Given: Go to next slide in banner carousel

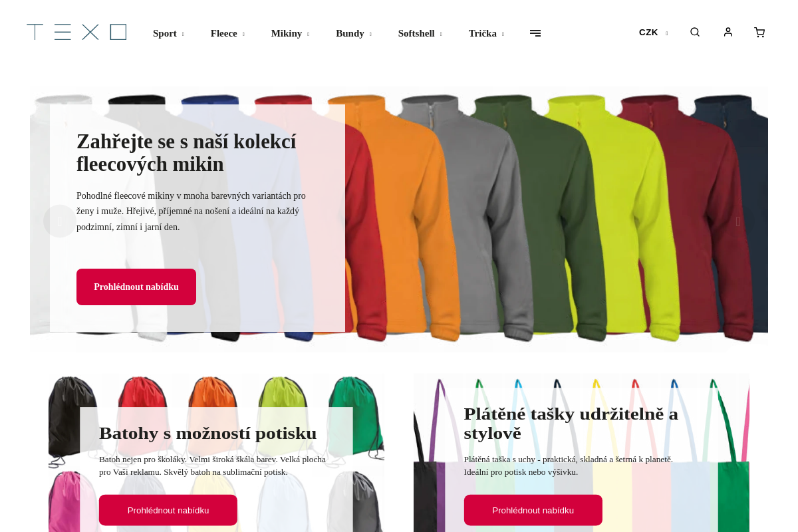Looking at the screenshot, I should [738, 221].
